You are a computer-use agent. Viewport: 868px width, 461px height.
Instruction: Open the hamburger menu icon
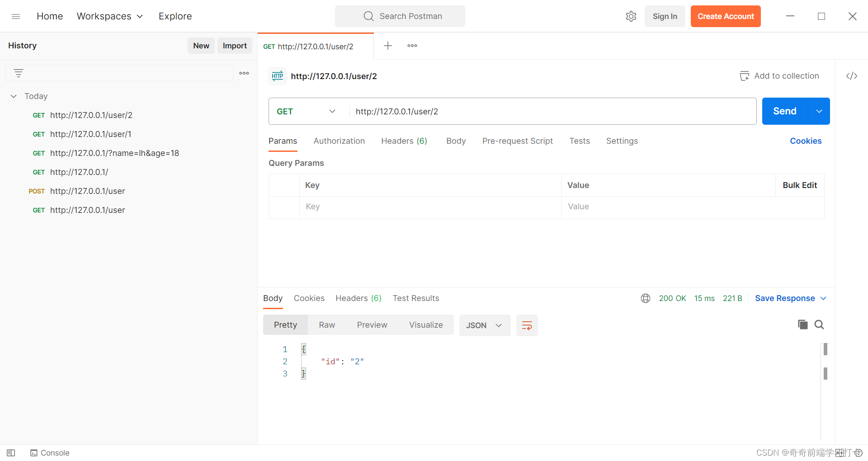click(16, 16)
